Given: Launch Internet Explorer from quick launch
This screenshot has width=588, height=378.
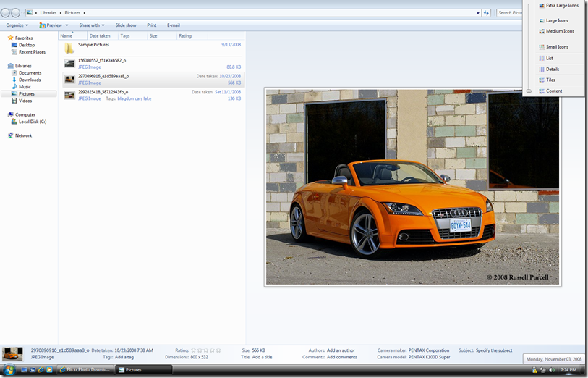Looking at the screenshot, I should point(41,370).
